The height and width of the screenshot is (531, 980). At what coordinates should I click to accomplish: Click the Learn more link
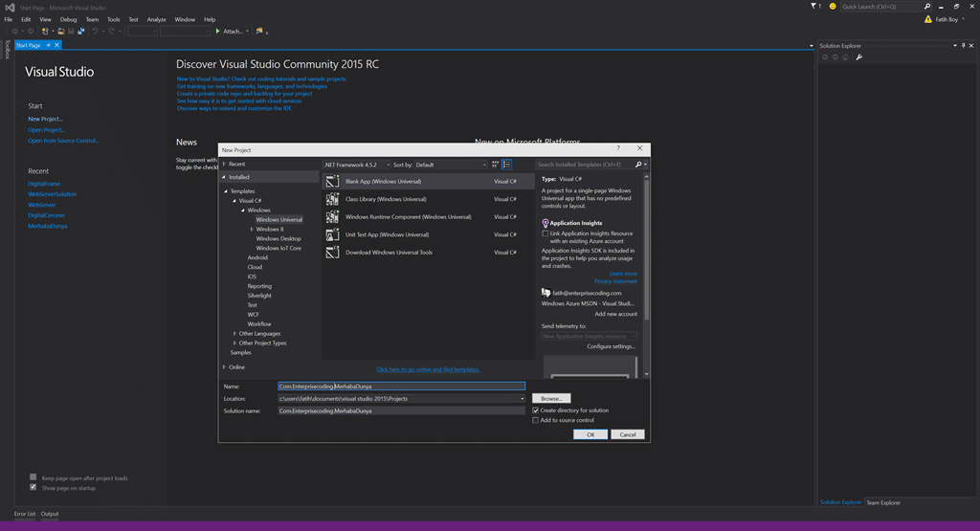tap(623, 274)
